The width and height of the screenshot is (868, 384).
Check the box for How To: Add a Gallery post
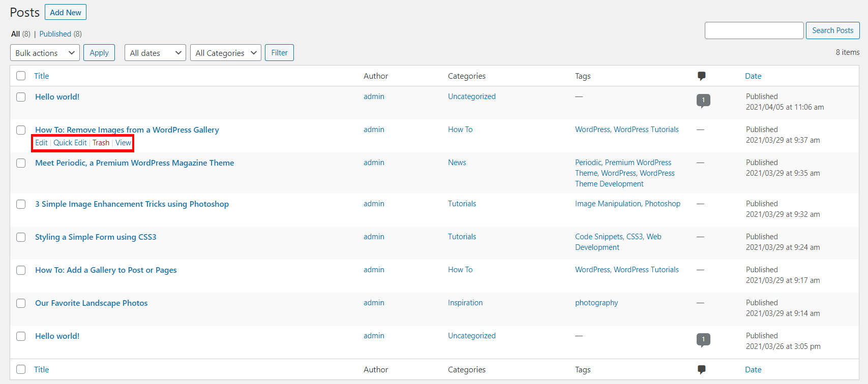21,270
